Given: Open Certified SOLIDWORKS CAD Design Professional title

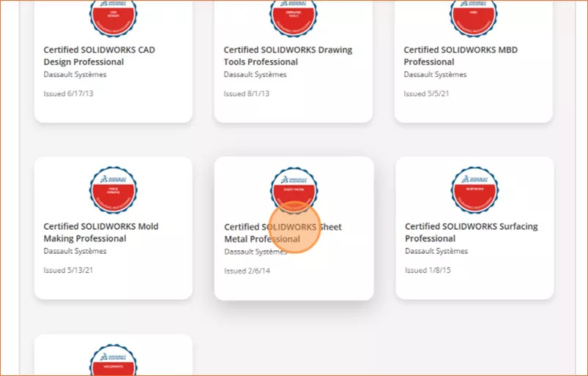Looking at the screenshot, I should [x=99, y=56].
